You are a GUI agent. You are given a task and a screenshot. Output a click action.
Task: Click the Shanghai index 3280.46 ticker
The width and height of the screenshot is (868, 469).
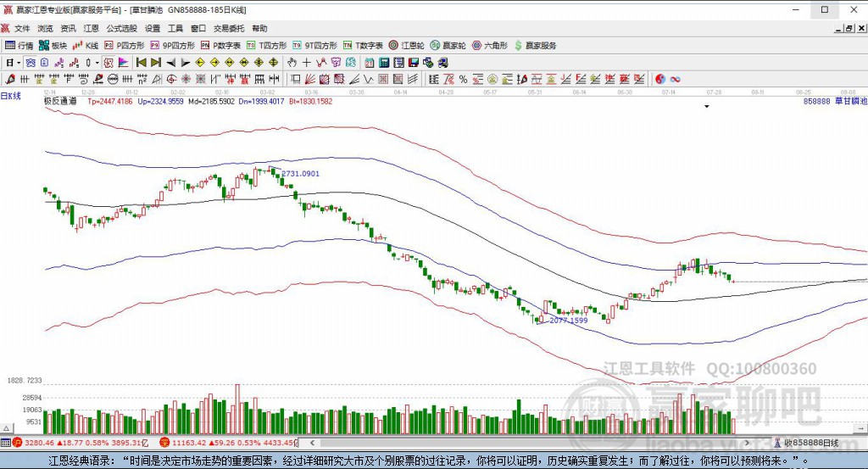[81, 443]
